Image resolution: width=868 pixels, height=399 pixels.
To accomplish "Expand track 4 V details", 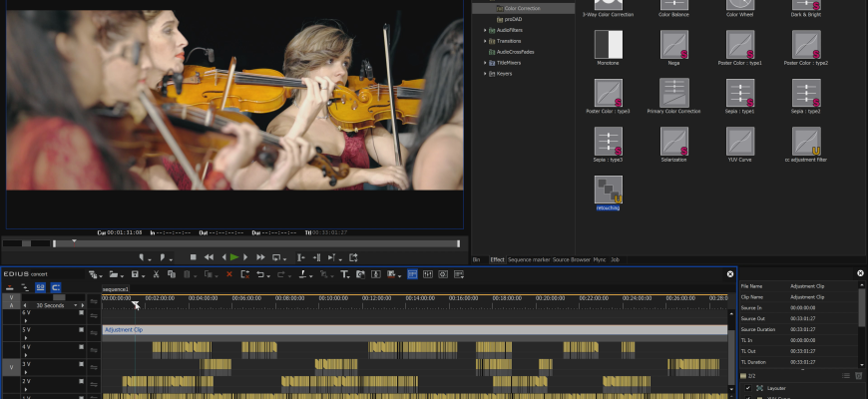I will point(26,355).
